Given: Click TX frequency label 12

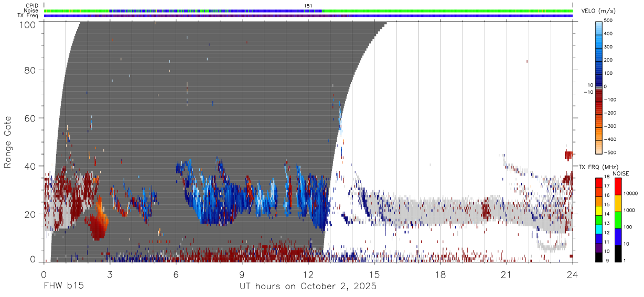Looking at the screenshot, I should 607,233.
